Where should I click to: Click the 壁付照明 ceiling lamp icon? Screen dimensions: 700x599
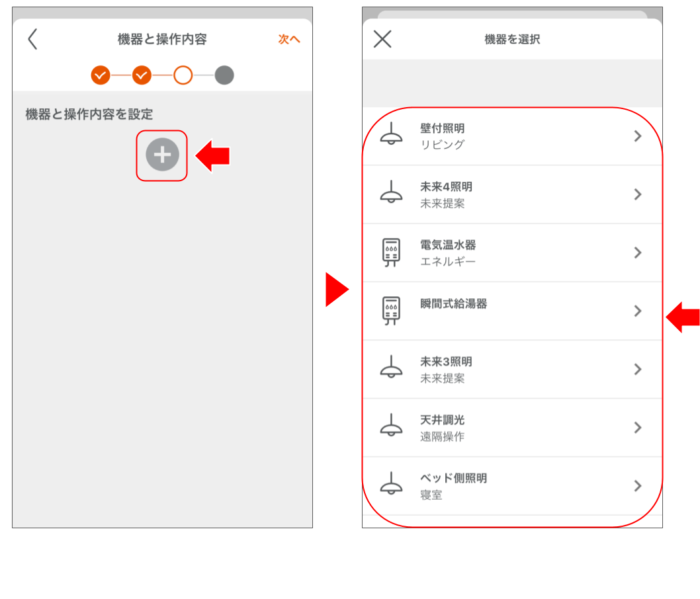(391, 136)
